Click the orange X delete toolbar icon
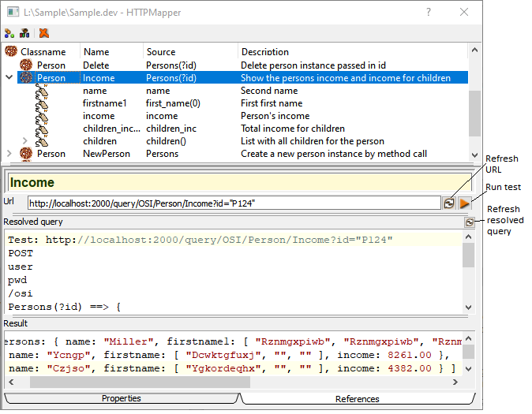 coord(44,33)
